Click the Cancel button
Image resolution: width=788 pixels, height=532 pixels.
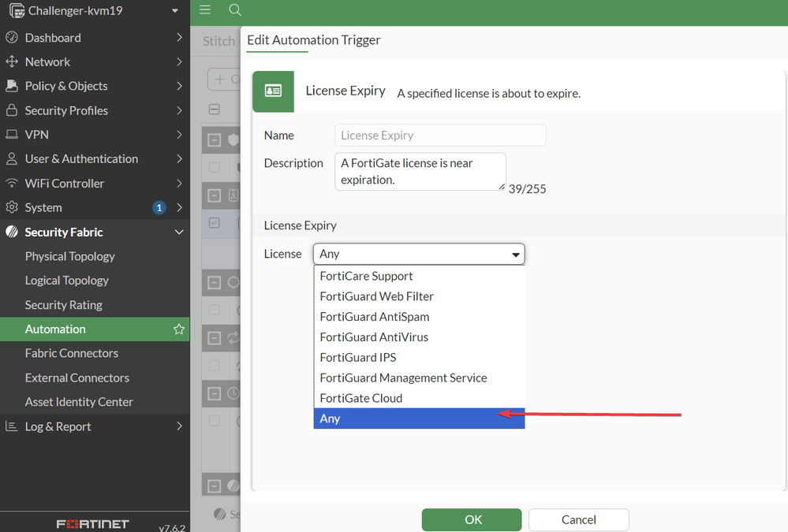tap(578, 520)
